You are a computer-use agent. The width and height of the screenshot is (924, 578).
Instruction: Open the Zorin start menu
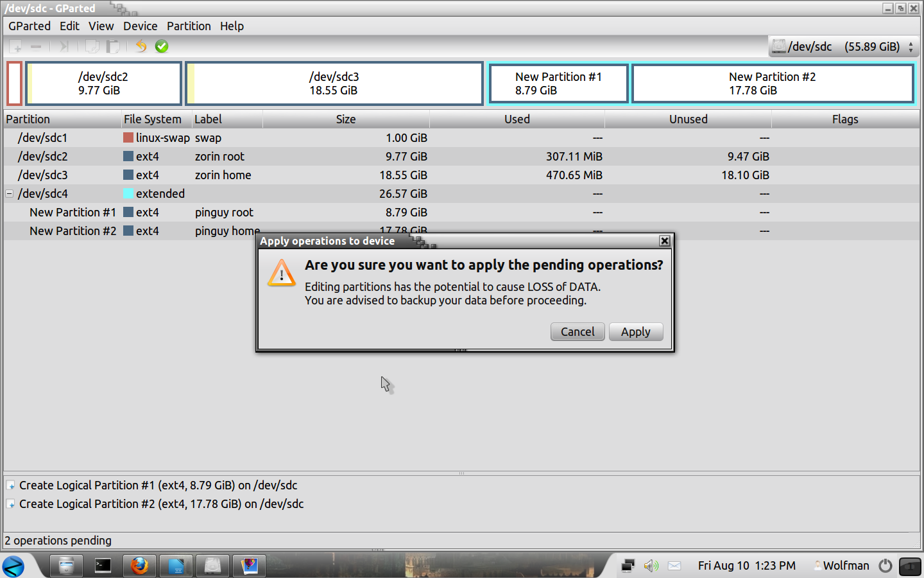point(13,566)
